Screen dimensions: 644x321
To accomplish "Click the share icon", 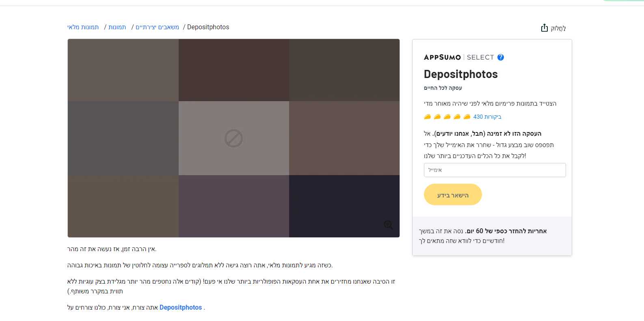I will (x=545, y=28).
